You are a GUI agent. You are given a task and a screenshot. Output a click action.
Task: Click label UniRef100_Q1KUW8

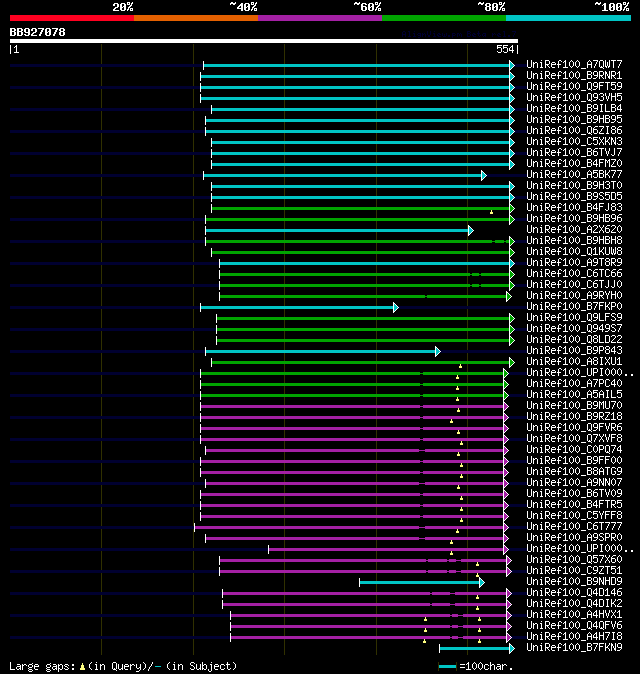(574, 251)
